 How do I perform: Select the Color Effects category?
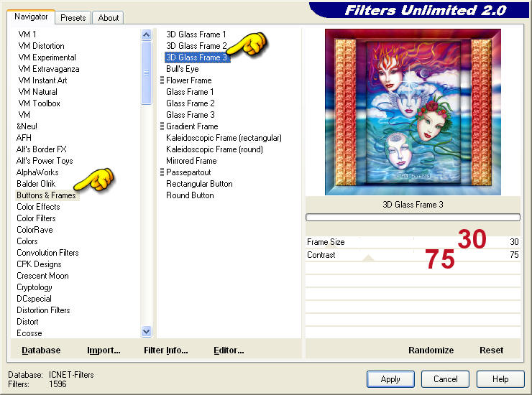click(38, 207)
